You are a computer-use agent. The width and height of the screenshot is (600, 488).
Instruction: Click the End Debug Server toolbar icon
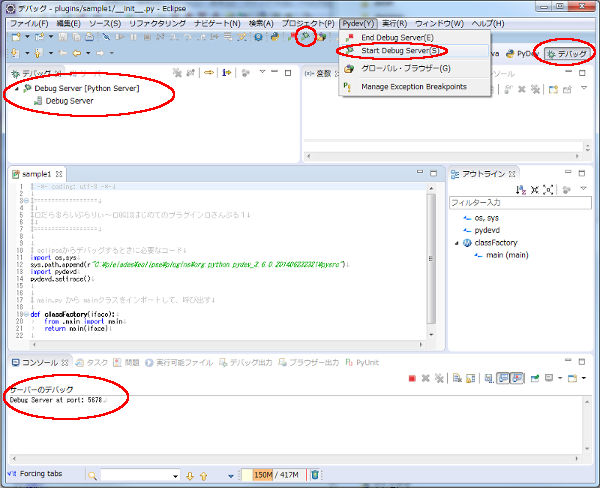tap(292, 37)
